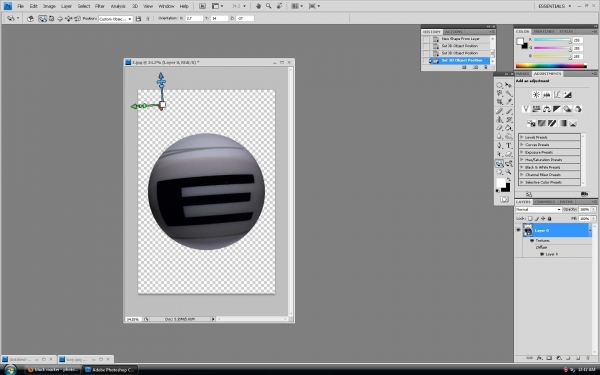Select the Zoom tool in toolbox
The height and width of the screenshot is (375, 600).
509,172
